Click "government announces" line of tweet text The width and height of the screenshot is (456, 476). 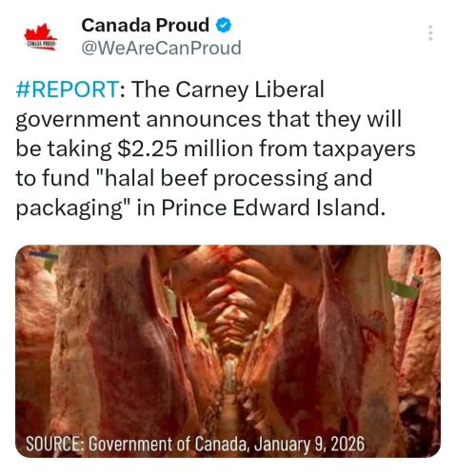[x=141, y=119]
